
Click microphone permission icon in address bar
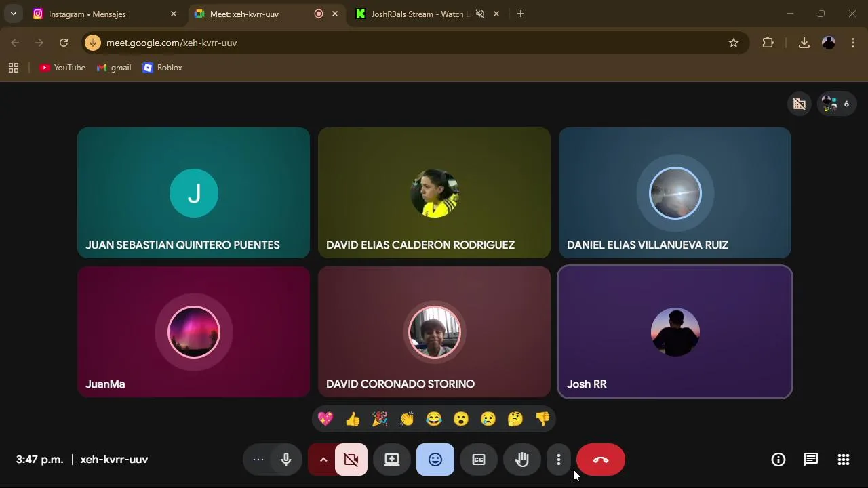93,43
